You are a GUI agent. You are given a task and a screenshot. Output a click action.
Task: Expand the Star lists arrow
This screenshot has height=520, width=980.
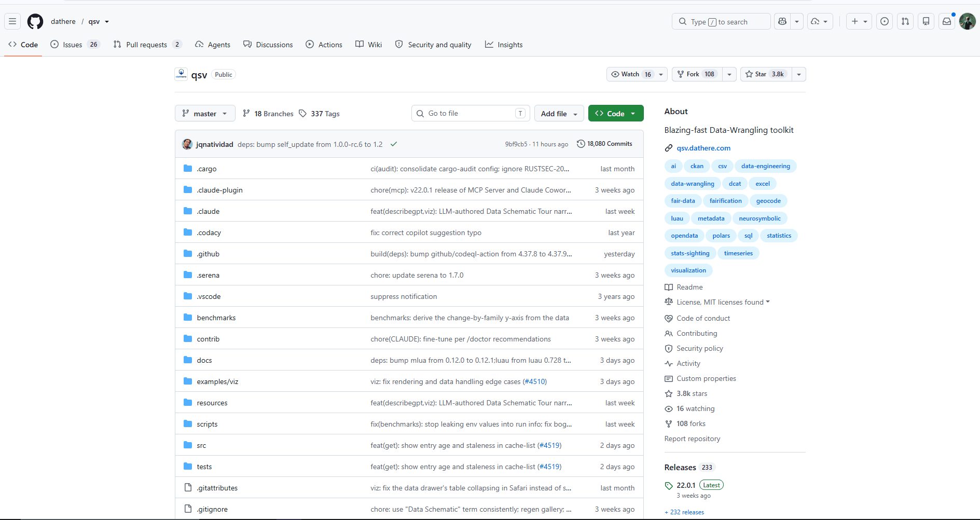pos(799,74)
